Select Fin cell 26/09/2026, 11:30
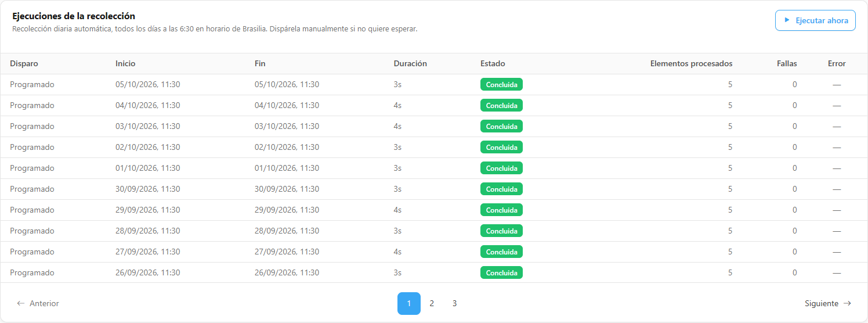 [287, 272]
